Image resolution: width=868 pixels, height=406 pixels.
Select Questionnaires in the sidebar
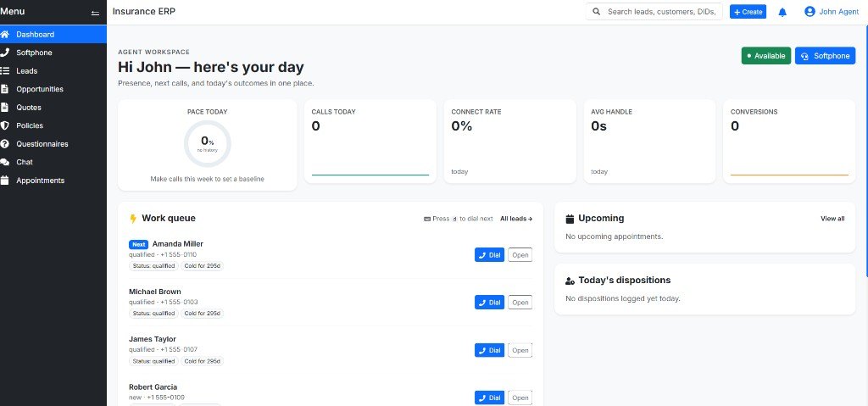tap(53, 144)
